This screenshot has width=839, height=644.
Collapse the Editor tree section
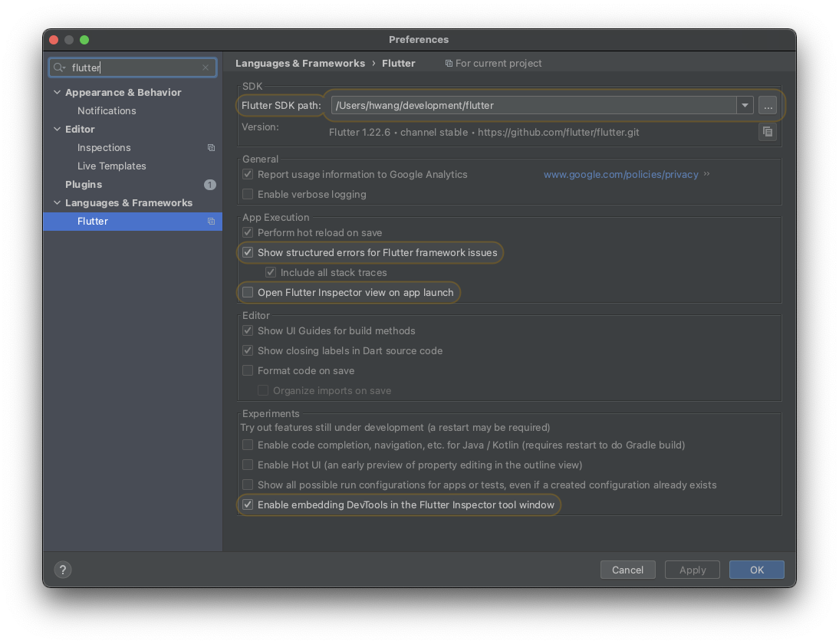click(x=58, y=129)
